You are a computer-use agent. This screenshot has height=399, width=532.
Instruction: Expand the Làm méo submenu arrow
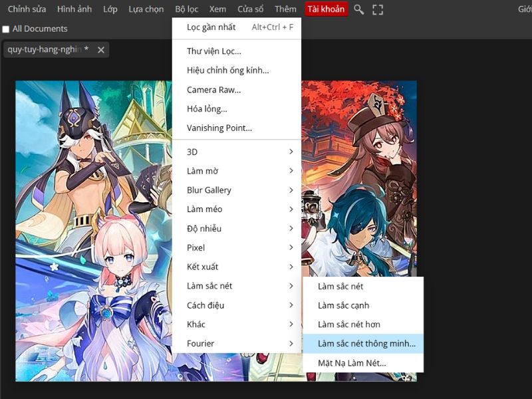tap(291, 209)
